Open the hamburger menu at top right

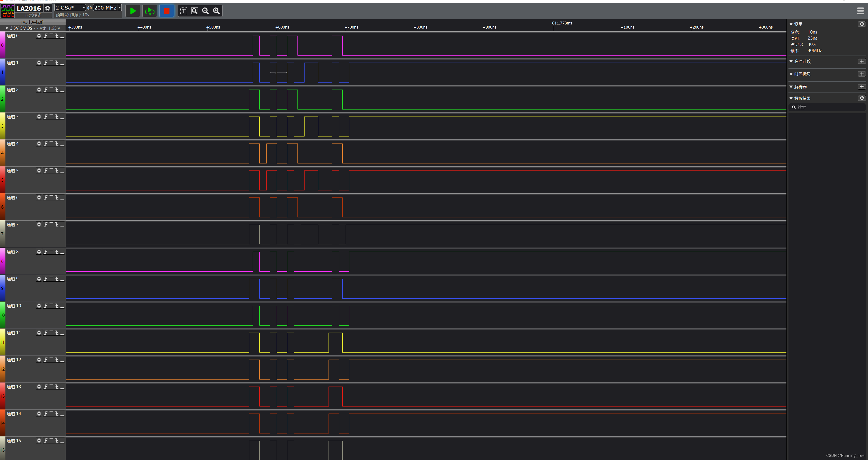pos(860,11)
